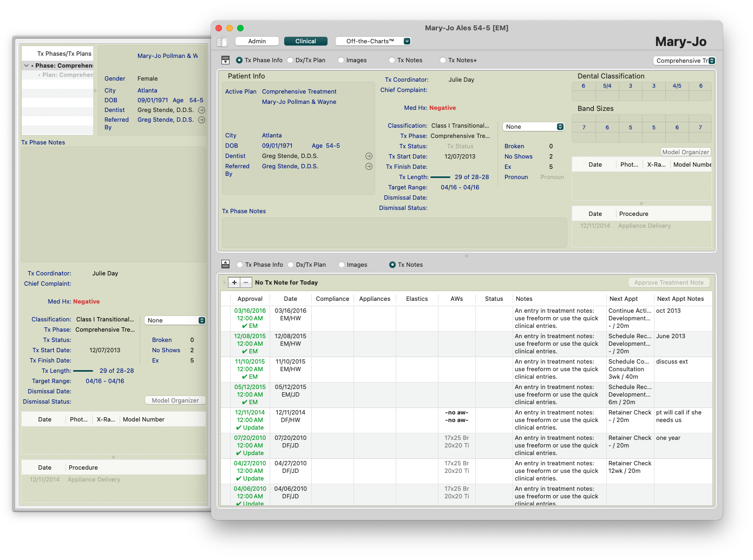Open Referred By arrow in Patient Info
The width and height of the screenshot is (753, 560).
(x=369, y=167)
